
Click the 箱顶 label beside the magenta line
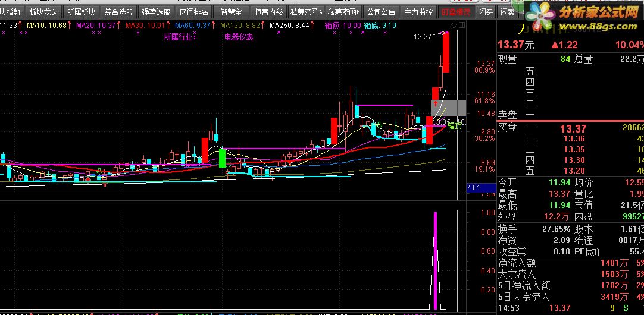(455, 127)
